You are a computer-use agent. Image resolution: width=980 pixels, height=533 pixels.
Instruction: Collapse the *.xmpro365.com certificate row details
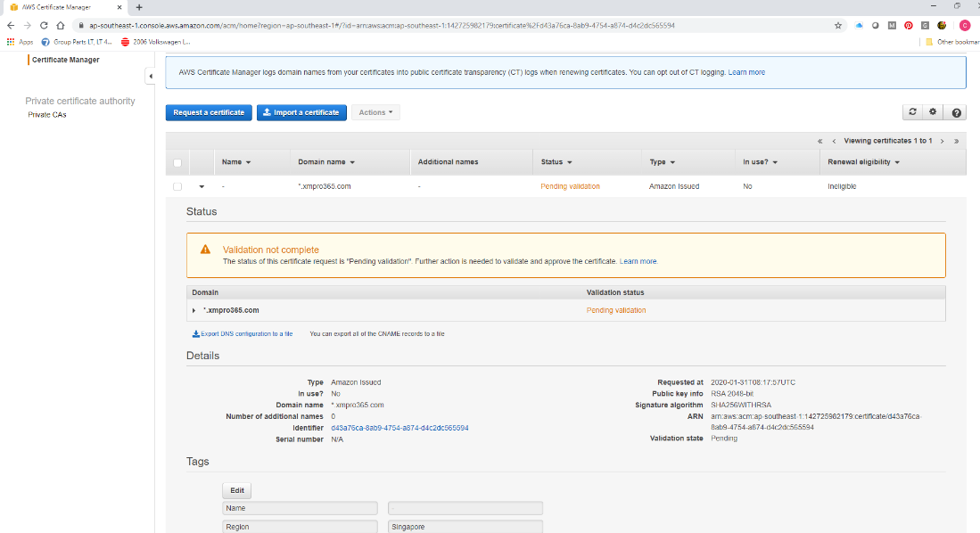point(202,186)
